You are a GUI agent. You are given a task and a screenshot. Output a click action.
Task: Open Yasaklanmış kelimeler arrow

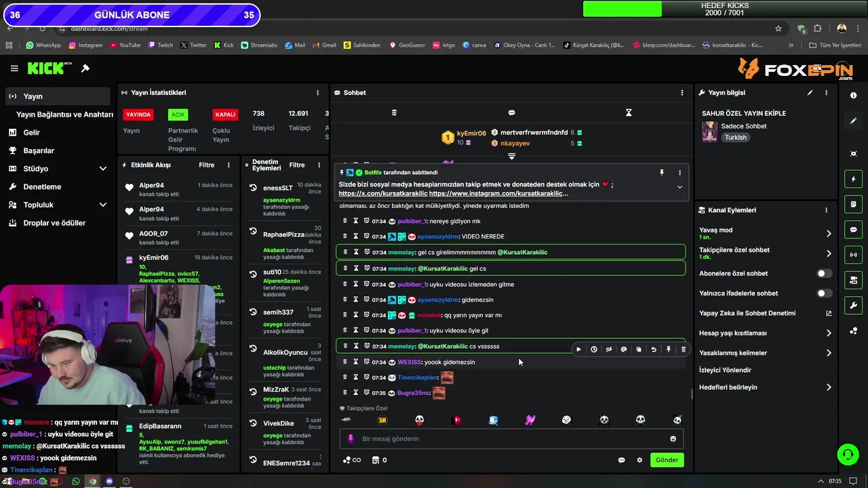tap(829, 353)
